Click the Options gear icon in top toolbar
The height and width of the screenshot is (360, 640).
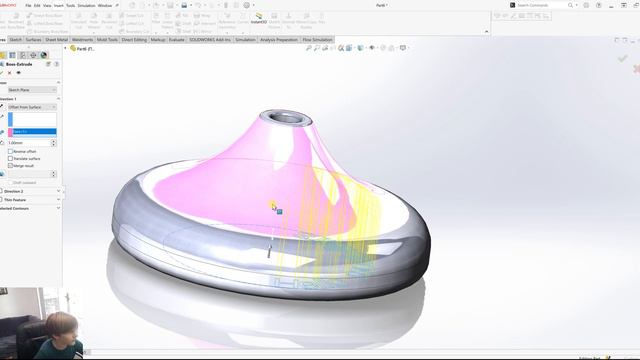click(x=247, y=5)
